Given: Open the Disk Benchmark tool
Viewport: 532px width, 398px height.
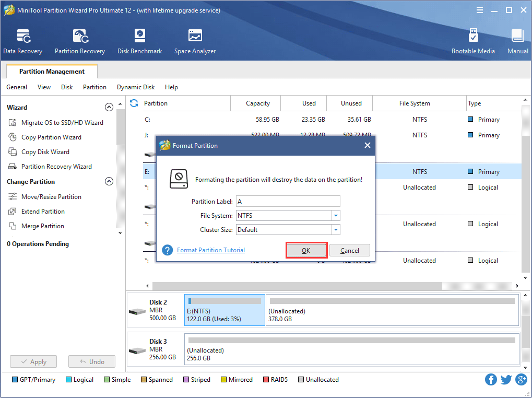Looking at the screenshot, I should pos(139,41).
